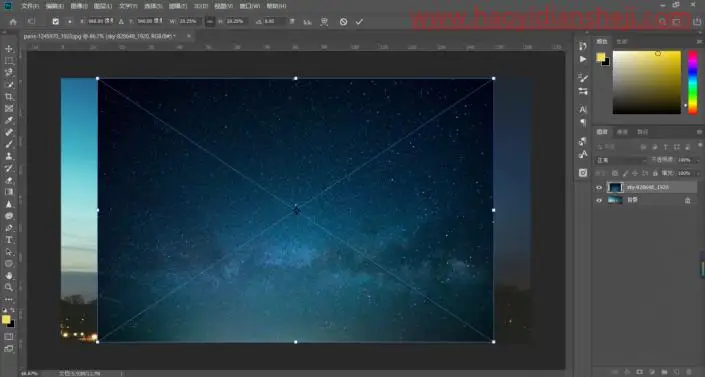Select the Gradient tool

tap(9, 192)
